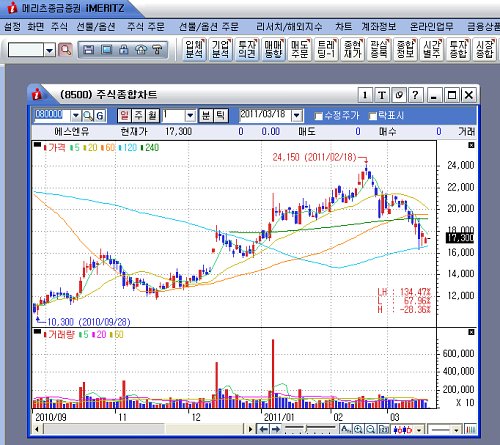Enable the 락표시 checkbox
The height and width of the screenshot is (445, 500).
pos(373,116)
